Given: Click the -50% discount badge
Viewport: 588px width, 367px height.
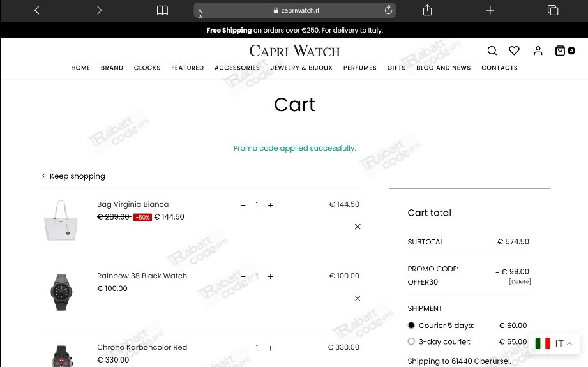Looking at the screenshot, I should (142, 217).
